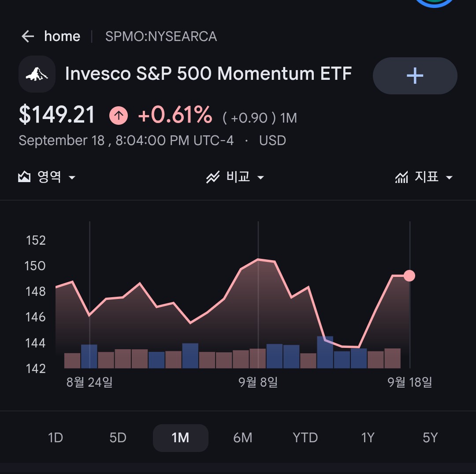
Task: Click the indicator chart icon beside 지표
Action: 402,177
